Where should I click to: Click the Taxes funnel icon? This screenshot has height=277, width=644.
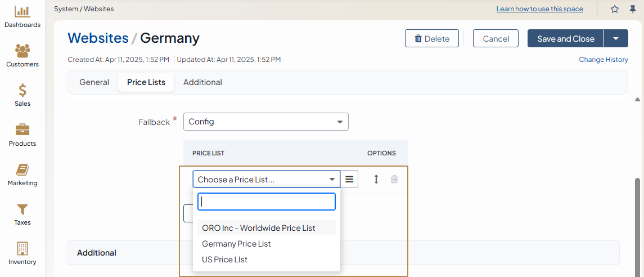[22, 209]
